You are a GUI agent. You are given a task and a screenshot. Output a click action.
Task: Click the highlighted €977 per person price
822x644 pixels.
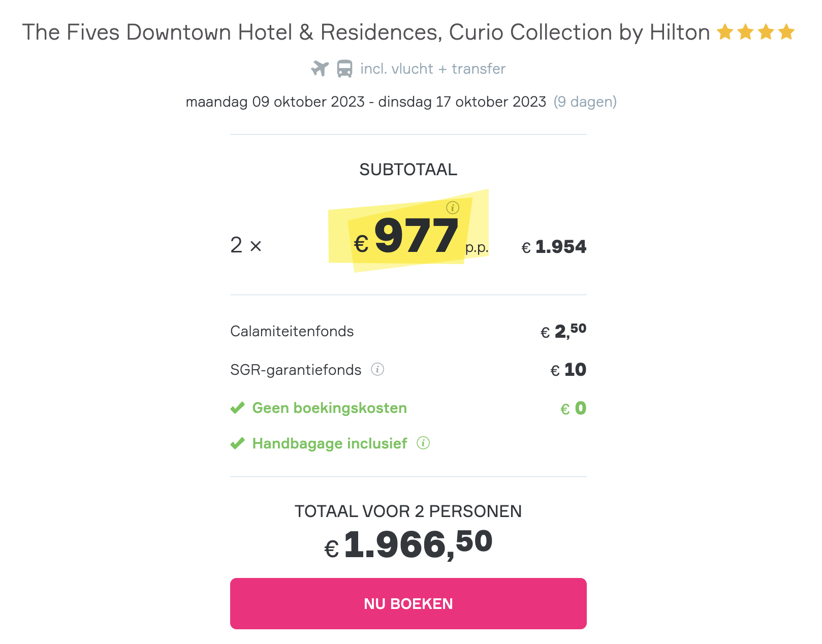[406, 236]
